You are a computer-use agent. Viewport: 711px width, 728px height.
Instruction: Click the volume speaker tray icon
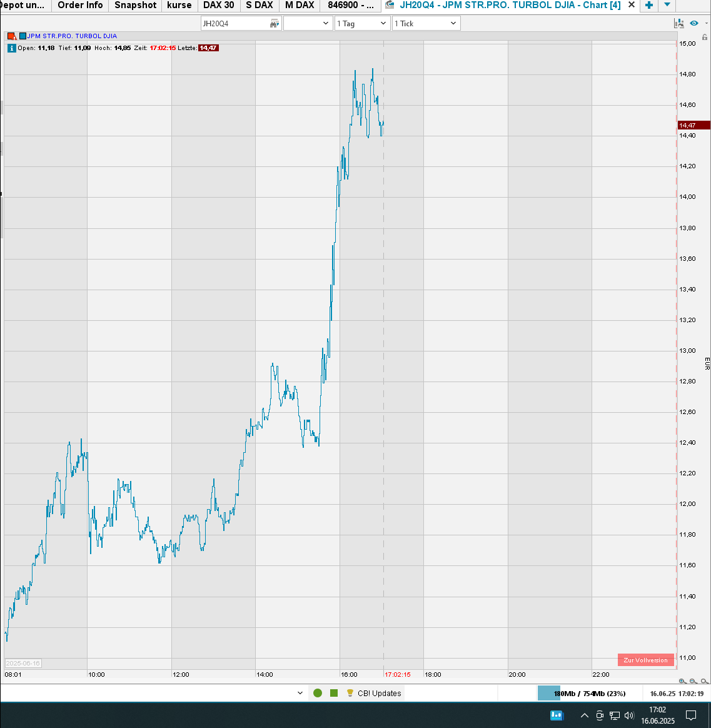(x=629, y=715)
